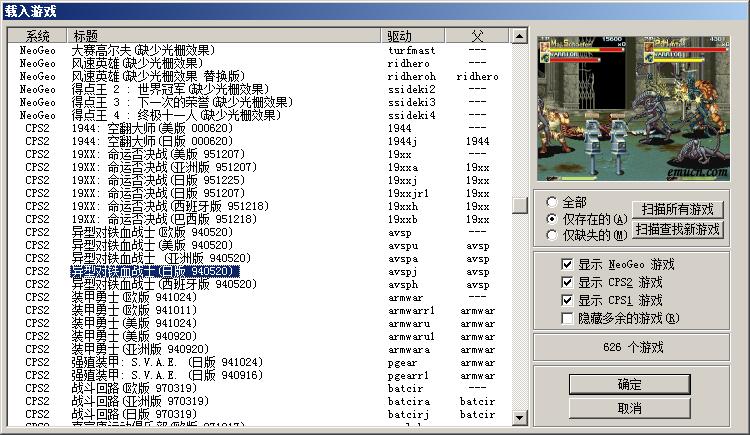Select the row 大赛高尔夫 (缺少光栅效果)
Viewport: 750px width, 435px height.
[x=258, y=50]
